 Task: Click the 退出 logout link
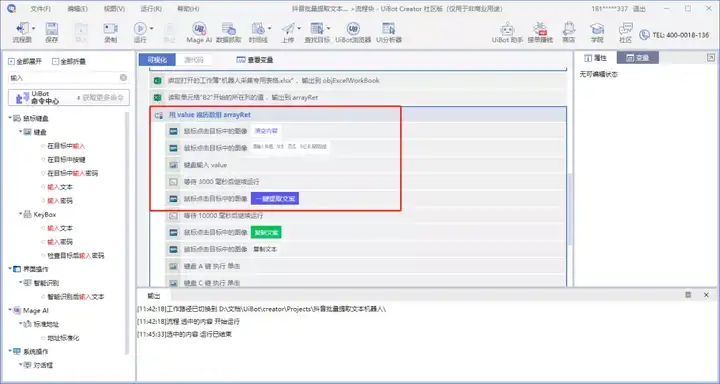pos(639,9)
